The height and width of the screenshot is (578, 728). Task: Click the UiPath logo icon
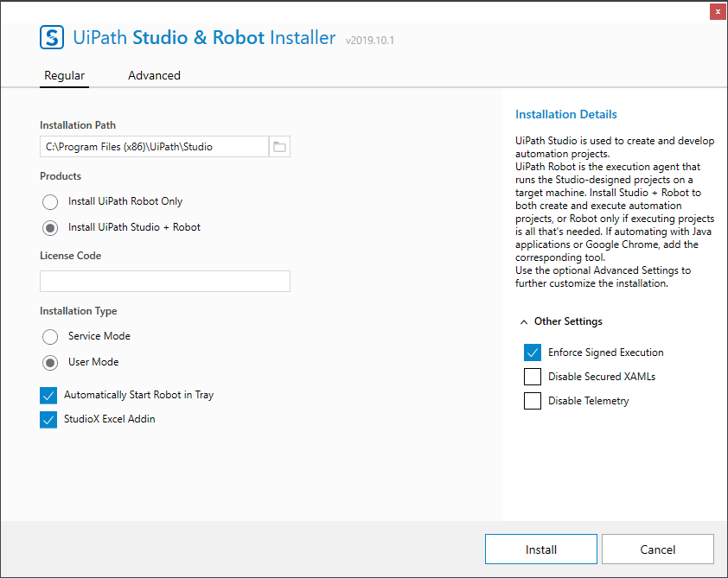(53, 37)
